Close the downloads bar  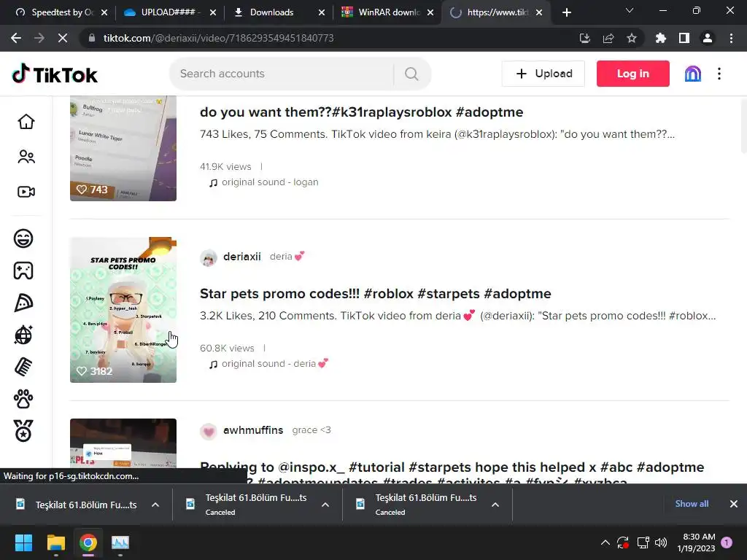pos(734,504)
